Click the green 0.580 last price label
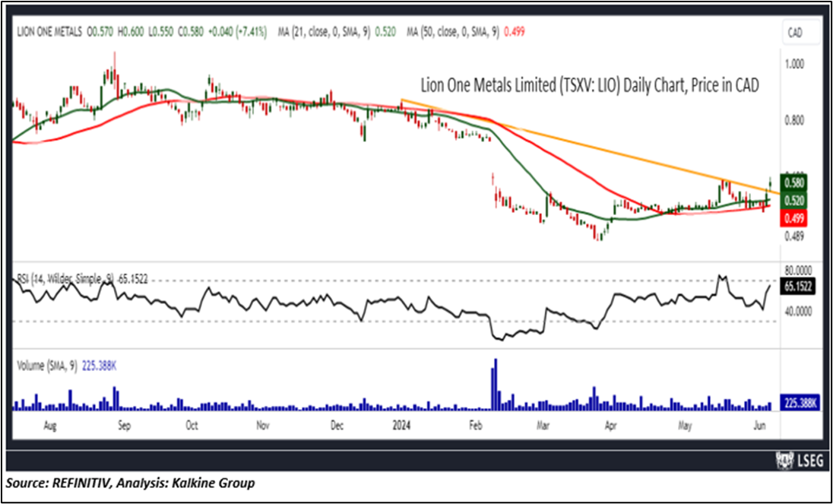 tap(795, 183)
